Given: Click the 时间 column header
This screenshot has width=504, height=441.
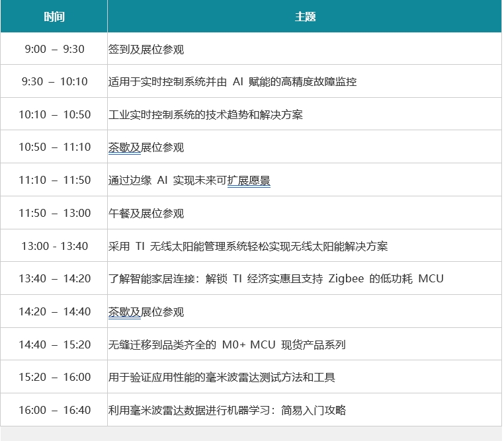Looking at the screenshot, I should pos(54,17).
